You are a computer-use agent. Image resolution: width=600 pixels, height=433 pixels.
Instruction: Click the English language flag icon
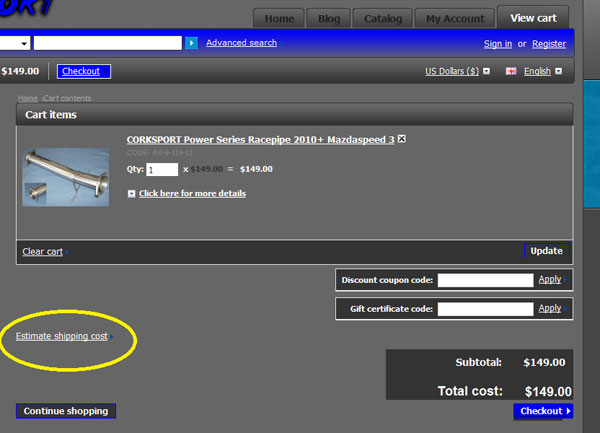click(511, 72)
